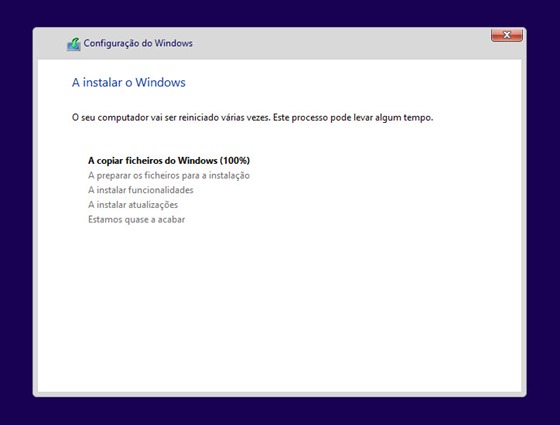The image size is (560, 425).
Task: Click the Windows Setup icon in title bar
Action: (x=74, y=44)
